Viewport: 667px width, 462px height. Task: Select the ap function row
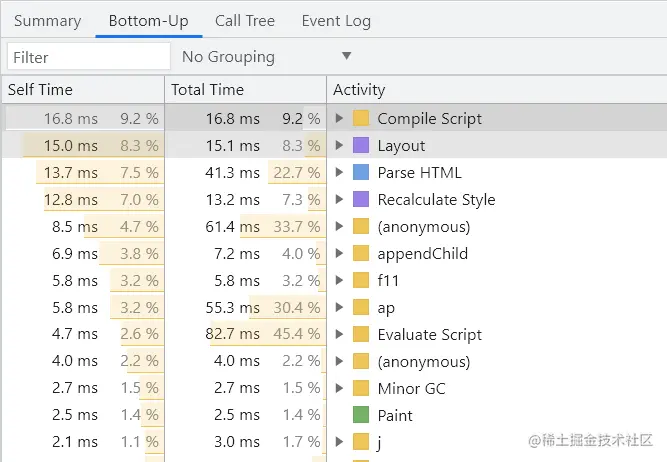tap(386, 308)
